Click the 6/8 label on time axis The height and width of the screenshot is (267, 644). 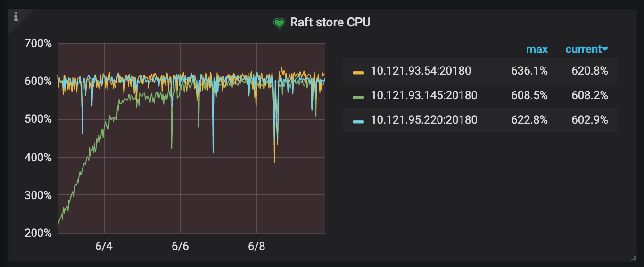click(256, 246)
